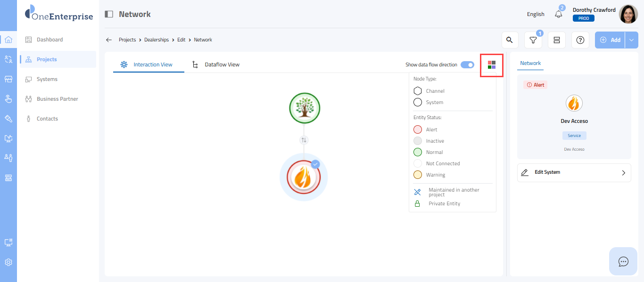Disable Show data flow direction switch

[x=467, y=65]
